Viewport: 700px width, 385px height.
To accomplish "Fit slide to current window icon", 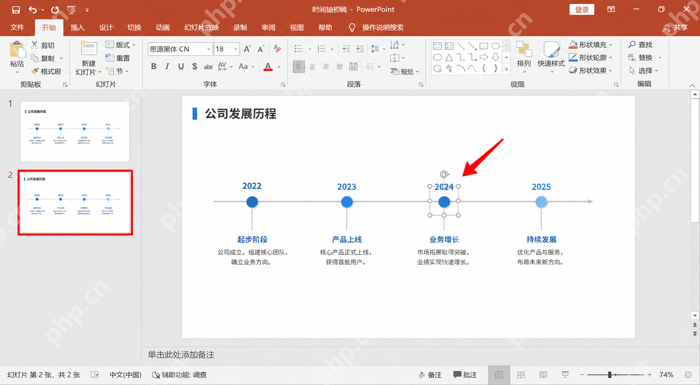I will (688, 375).
